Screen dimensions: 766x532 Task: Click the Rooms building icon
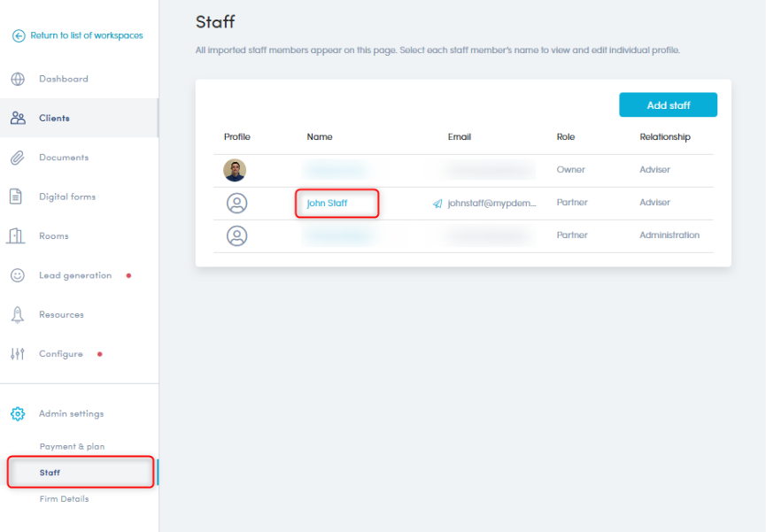click(17, 236)
